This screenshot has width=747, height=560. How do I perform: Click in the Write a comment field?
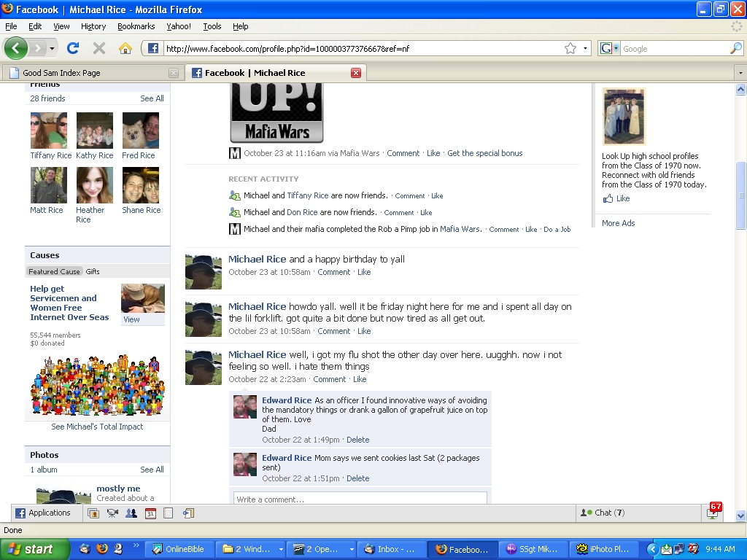360,499
